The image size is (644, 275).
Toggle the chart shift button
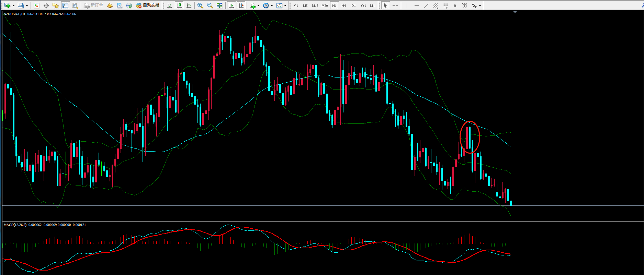click(x=241, y=5)
